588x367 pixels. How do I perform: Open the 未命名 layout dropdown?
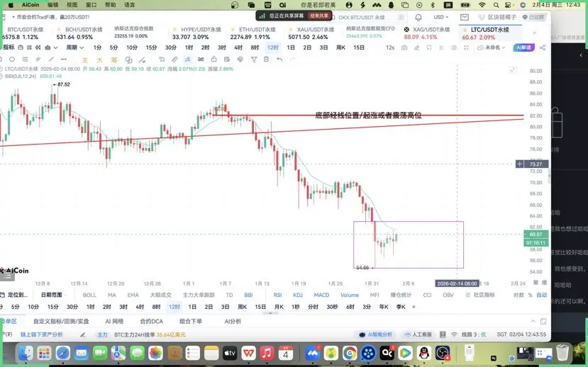[x=492, y=47]
